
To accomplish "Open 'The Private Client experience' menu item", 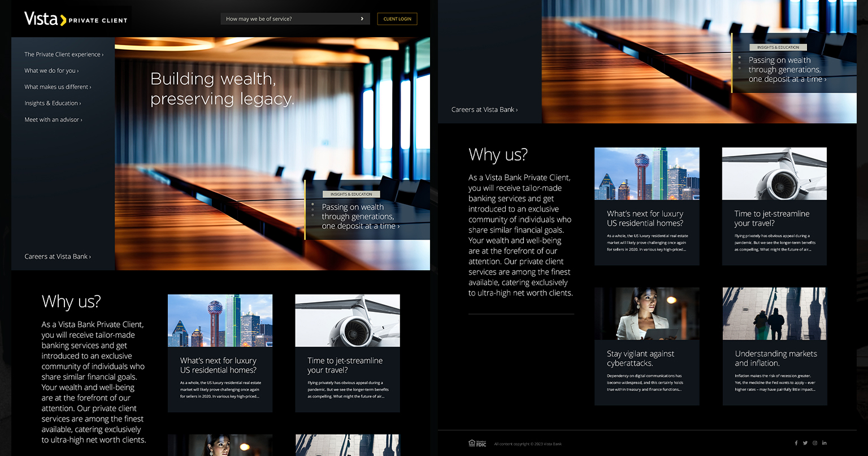I will tap(63, 55).
